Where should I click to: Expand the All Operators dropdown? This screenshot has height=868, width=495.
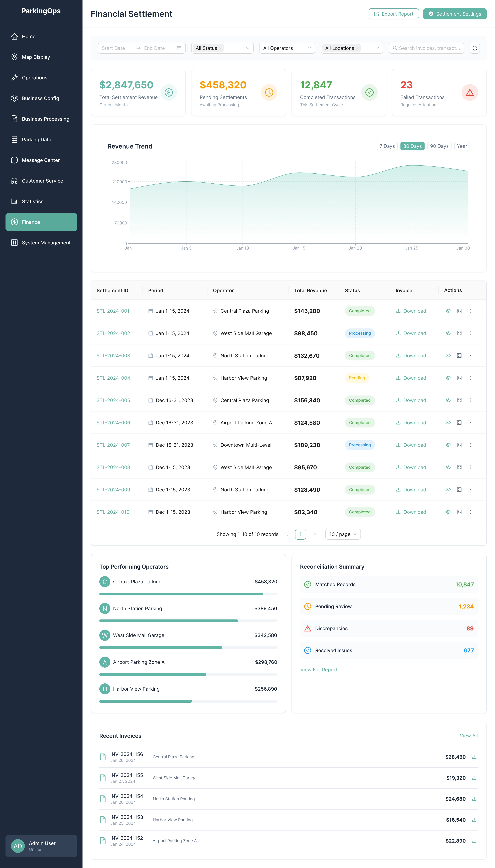click(287, 48)
